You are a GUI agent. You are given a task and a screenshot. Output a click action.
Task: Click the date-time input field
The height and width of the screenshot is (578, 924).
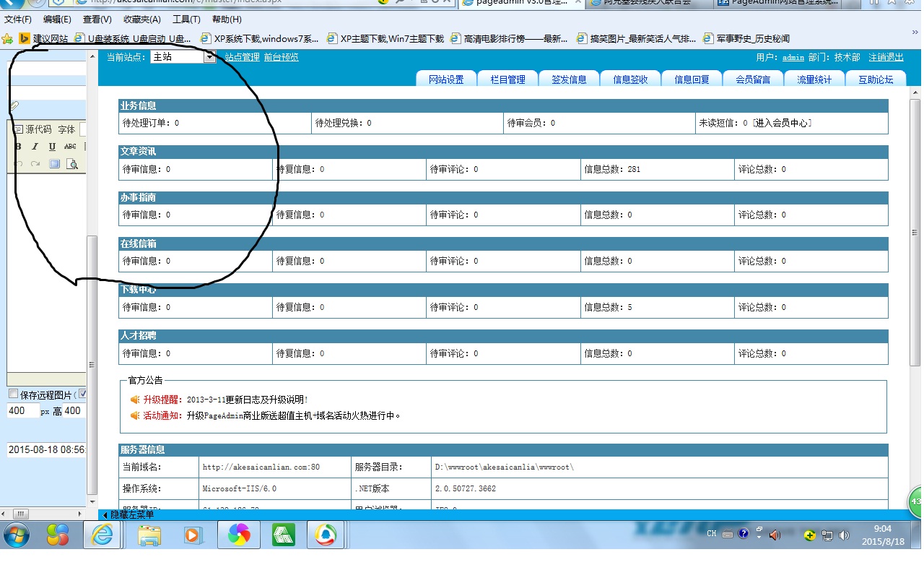47,449
